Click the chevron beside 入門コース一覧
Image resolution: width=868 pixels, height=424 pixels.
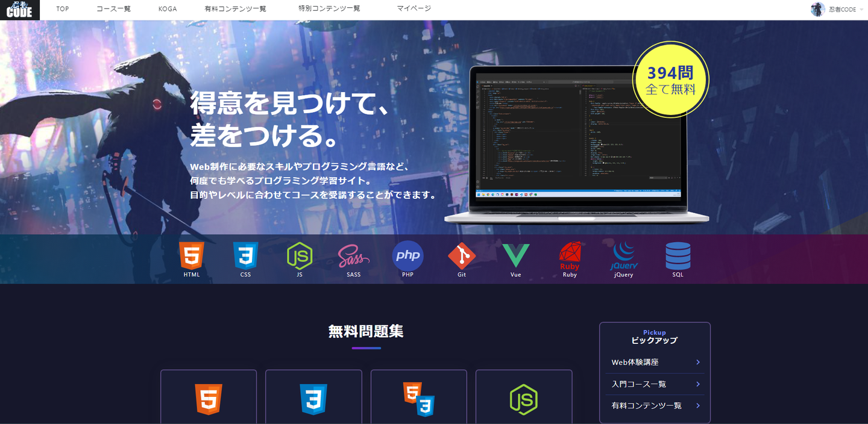point(698,384)
